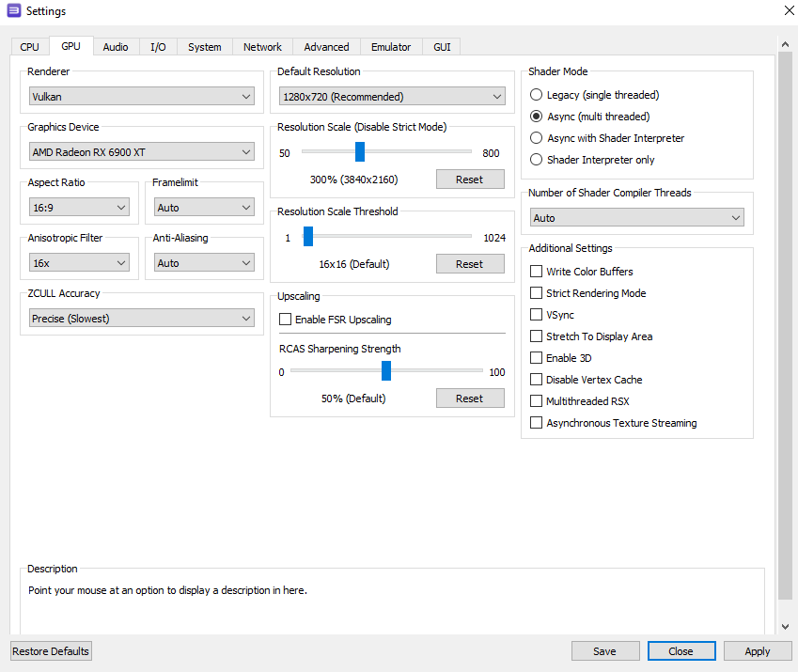Expand the Framelimit dropdown

pos(204,207)
